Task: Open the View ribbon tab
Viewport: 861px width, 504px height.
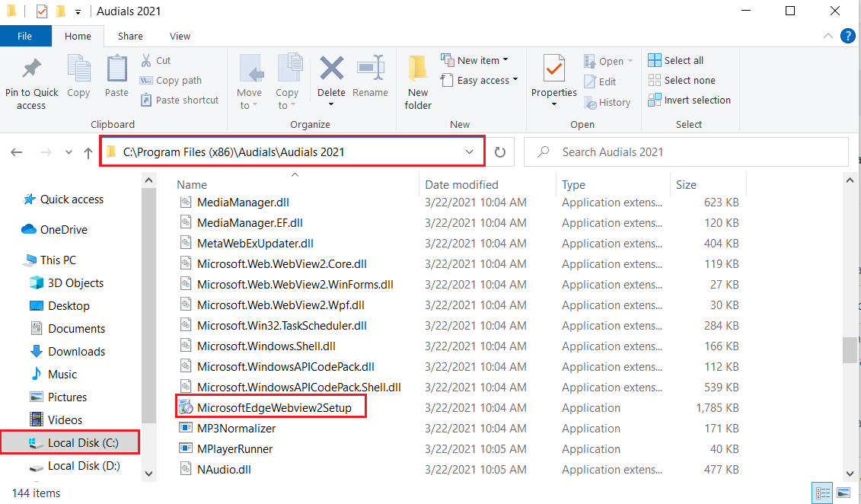Action: (x=180, y=36)
